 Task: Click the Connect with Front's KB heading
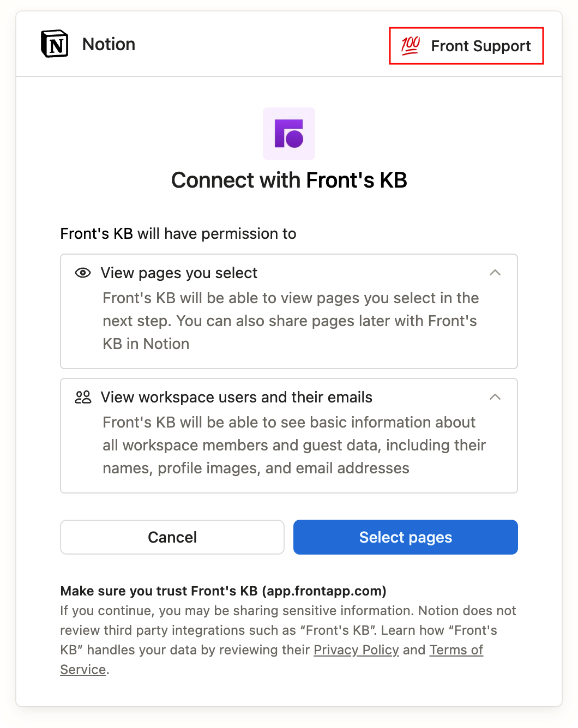(289, 181)
